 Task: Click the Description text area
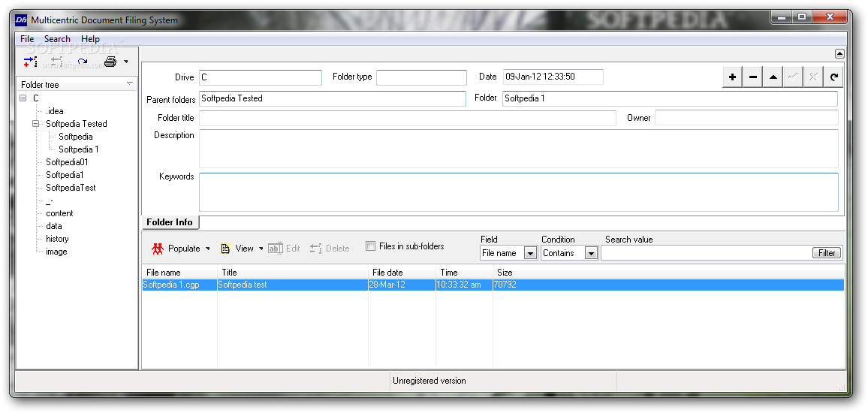point(519,149)
